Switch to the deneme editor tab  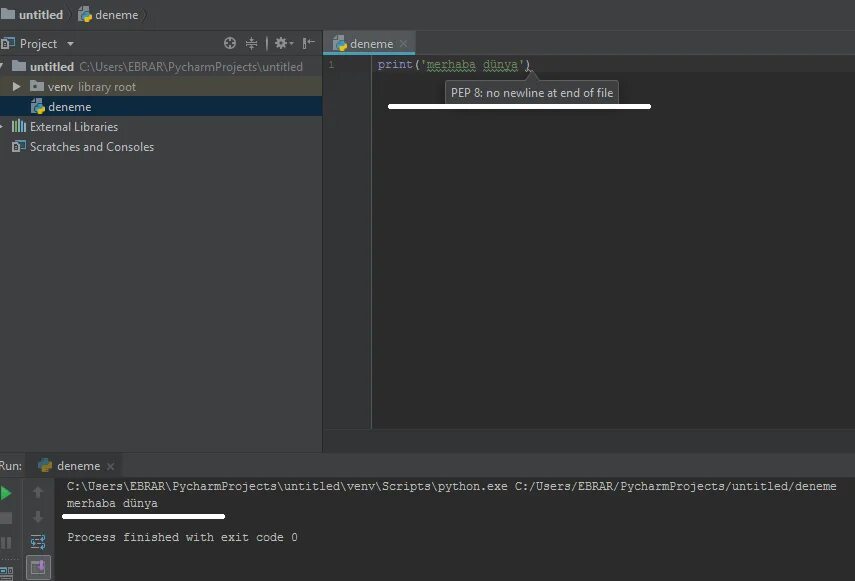pos(371,44)
